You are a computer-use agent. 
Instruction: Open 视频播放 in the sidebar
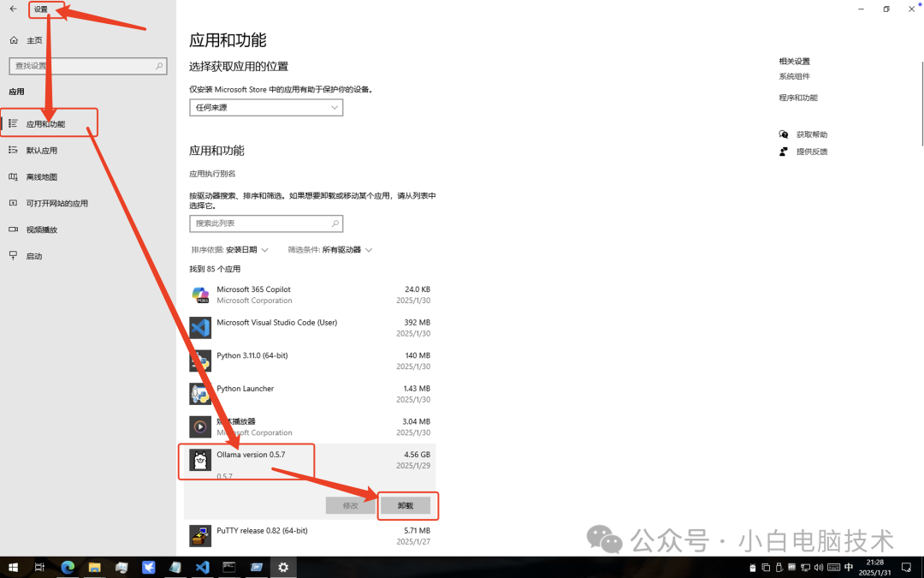coord(41,230)
